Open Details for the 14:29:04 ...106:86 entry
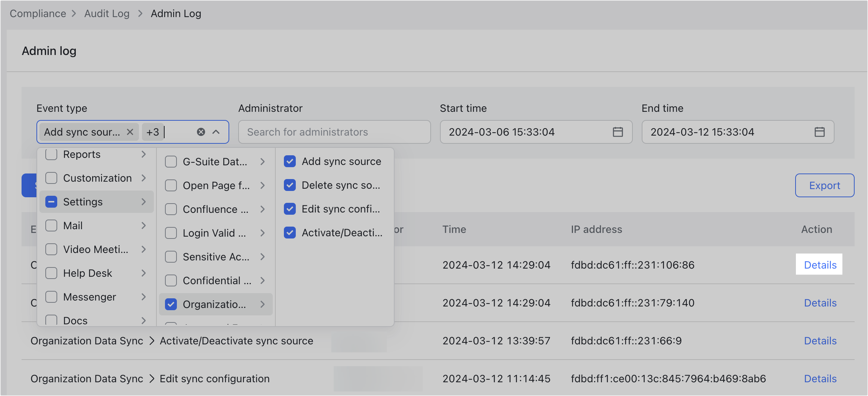 coord(820,265)
